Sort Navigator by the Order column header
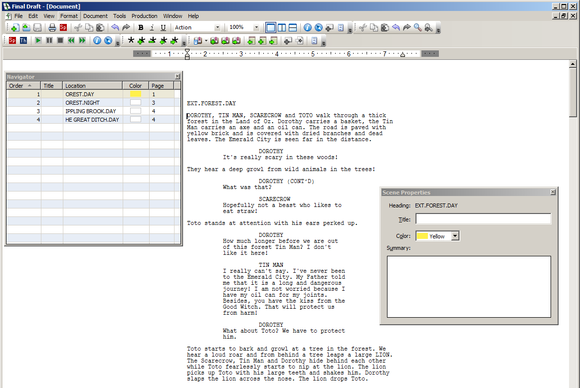Viewport: 580px width, 388px height. click(x=23, y=85)
